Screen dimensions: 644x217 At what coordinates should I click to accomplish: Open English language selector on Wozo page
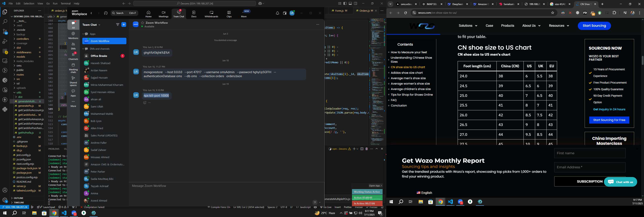pyautogui.click(x=424, y=193)
